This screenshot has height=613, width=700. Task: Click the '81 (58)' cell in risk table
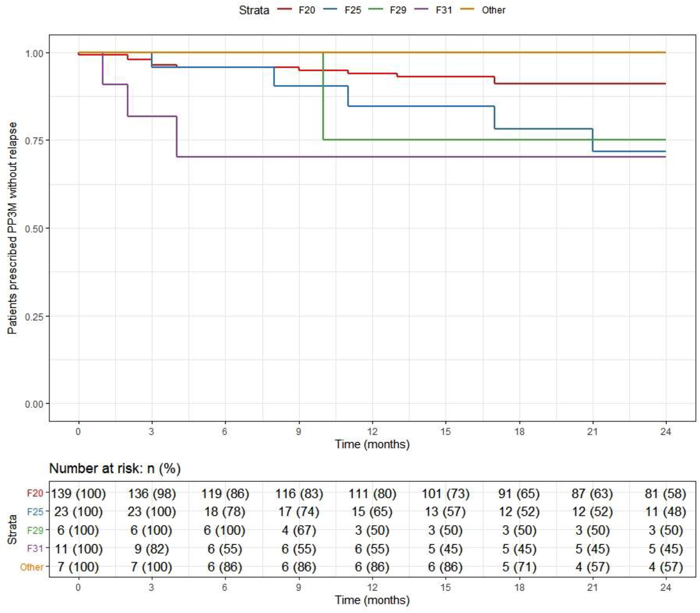(x=665, y=494)
